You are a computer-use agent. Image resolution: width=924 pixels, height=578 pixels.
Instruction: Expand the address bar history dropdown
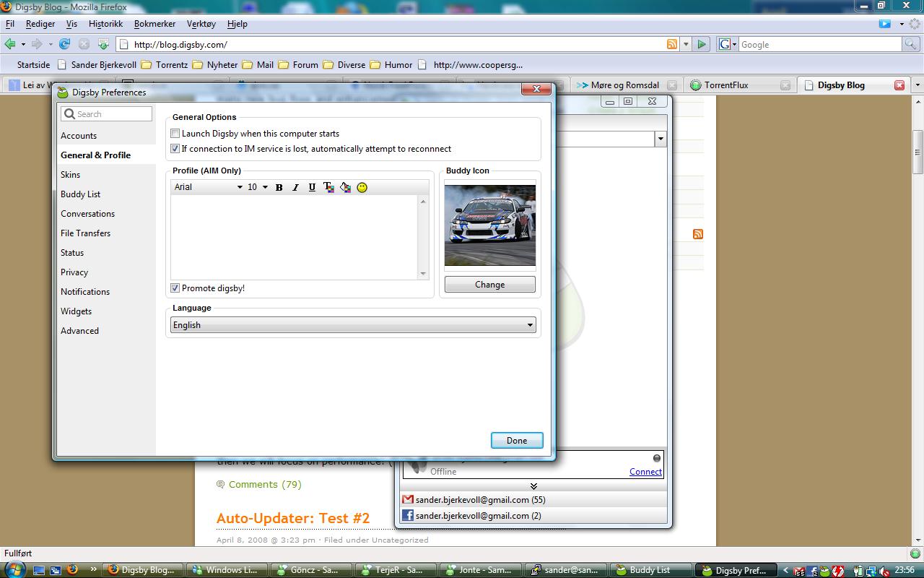(686, 44)
